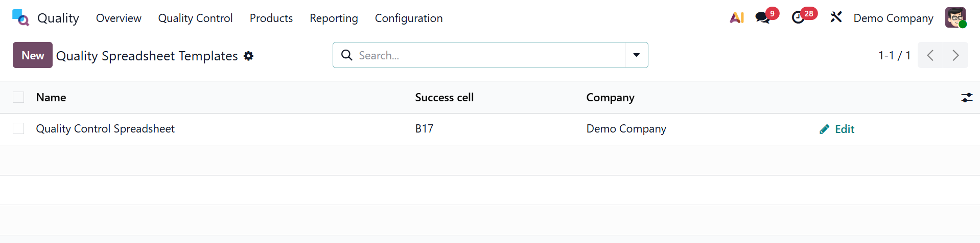Check the Quality Control Spreadsheet row checkbox
The height and width of the screenshot is (243, 980).
pyautogui.click(x=18, y=129)
